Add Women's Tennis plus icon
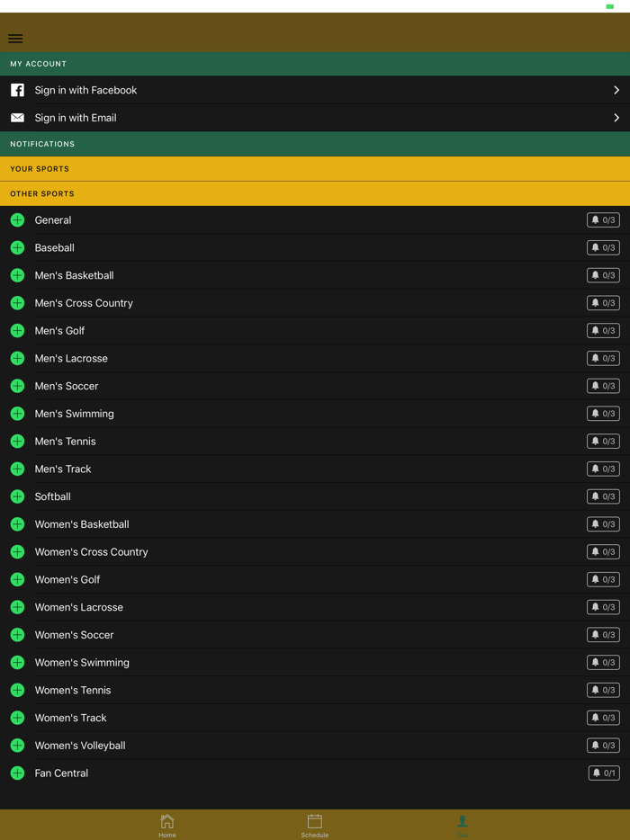Screen dimensions: 630x840 click(18, 690)
